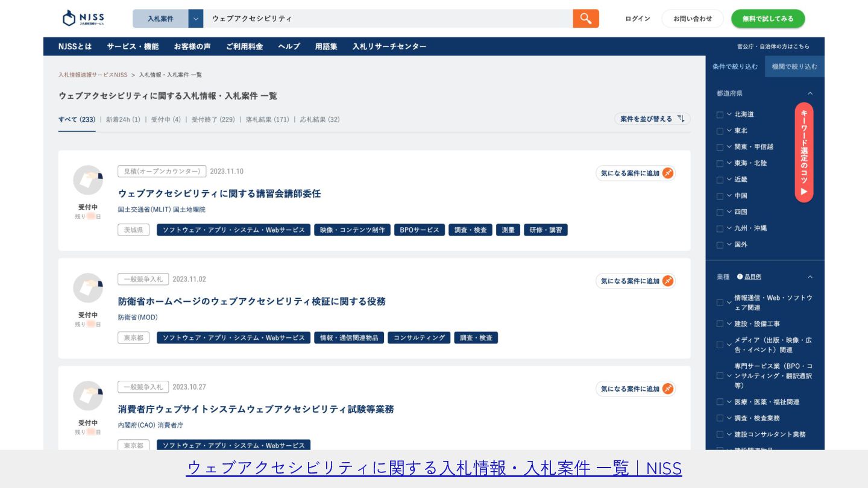Click the 無料で試してみる button
Screen dimensions: 868x488
point(768,19)
